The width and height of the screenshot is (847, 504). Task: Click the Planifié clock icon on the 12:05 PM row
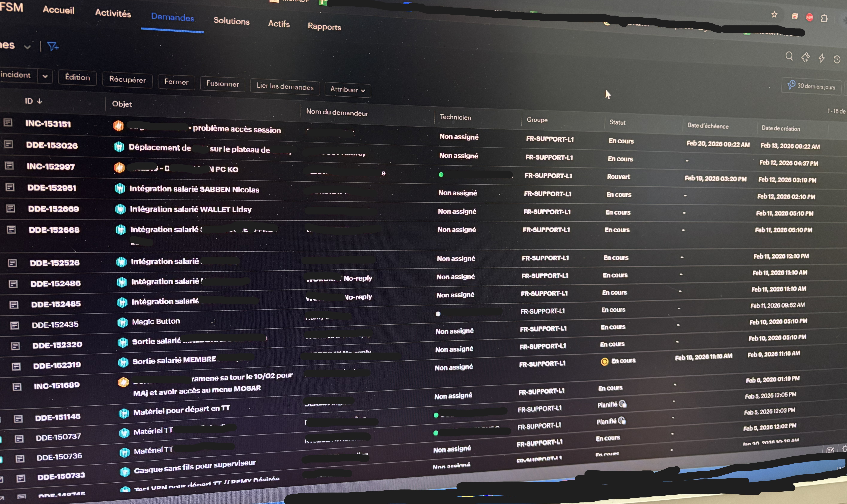[x=622, y=404]
